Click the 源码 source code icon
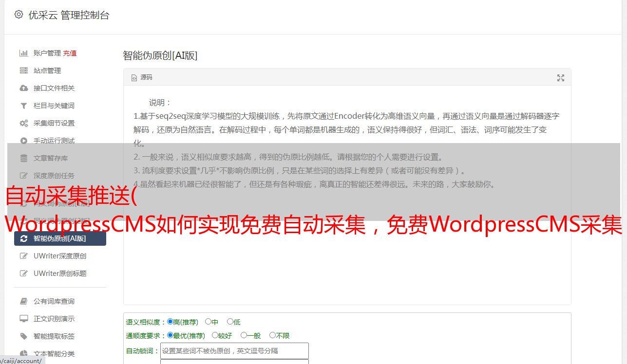 coord(134,77)
